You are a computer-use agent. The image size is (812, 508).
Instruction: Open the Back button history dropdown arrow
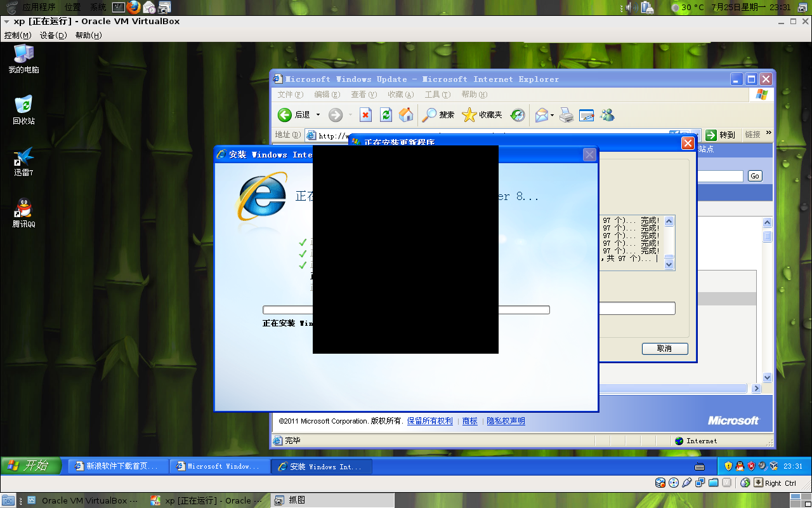pyautogui.click(x=318, y=115)
